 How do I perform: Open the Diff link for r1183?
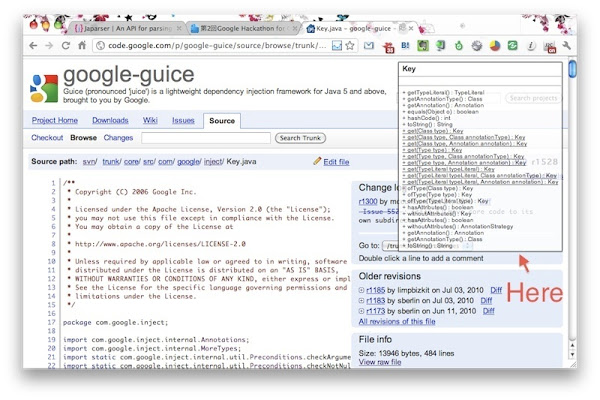pyautogui.click(x=486, y=300)
